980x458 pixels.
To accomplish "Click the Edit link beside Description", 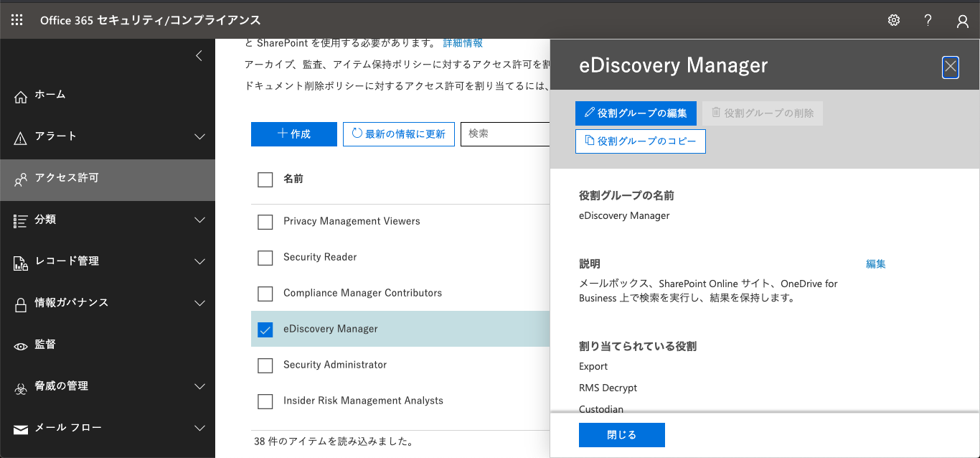I will click(x=875, y=264).
